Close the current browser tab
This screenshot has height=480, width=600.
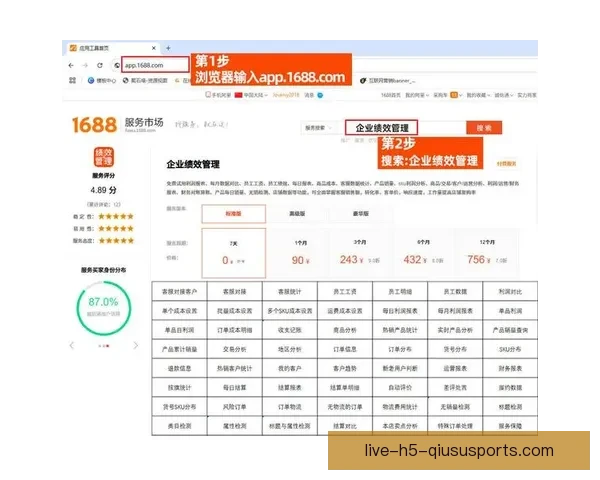pyautogui.click(x=154, y=48)
